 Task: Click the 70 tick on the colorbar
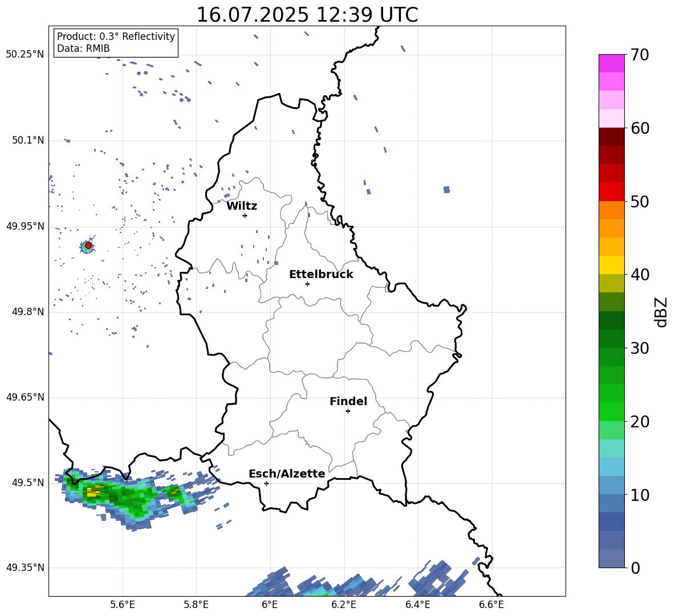click(x=639, y=55)
